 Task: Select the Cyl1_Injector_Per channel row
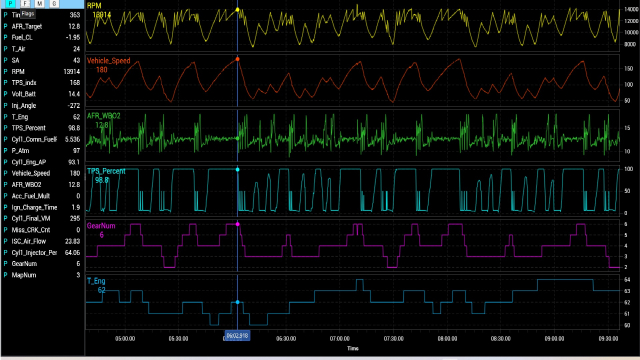click(42, 253)
